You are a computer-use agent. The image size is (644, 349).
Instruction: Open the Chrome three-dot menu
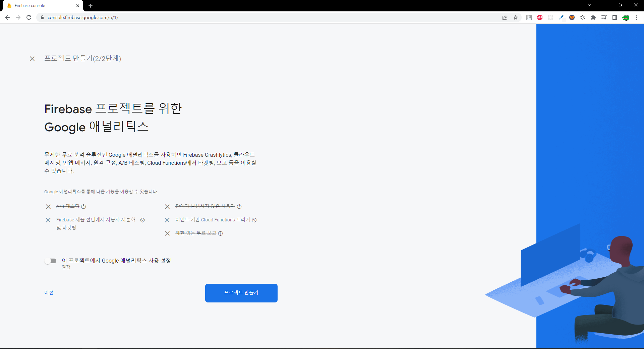pyautogui.click(x=636, y=17)
